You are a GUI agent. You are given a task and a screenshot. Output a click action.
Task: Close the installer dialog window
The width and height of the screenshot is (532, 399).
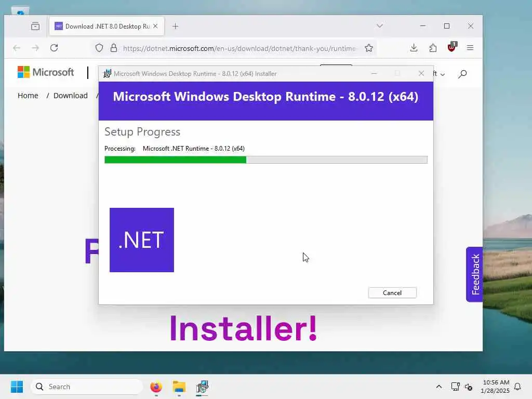pos(421,74)
